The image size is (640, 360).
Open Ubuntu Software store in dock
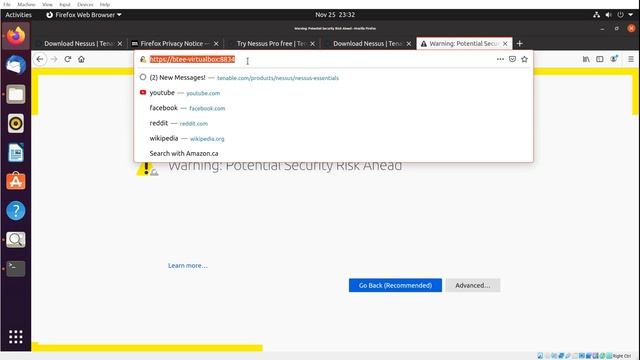click(x=16, y=181)
